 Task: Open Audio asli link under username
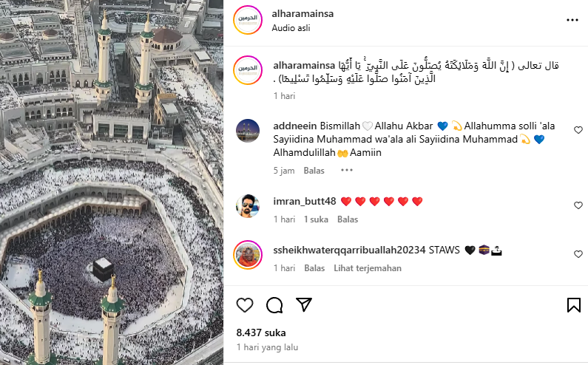(291, 28)
